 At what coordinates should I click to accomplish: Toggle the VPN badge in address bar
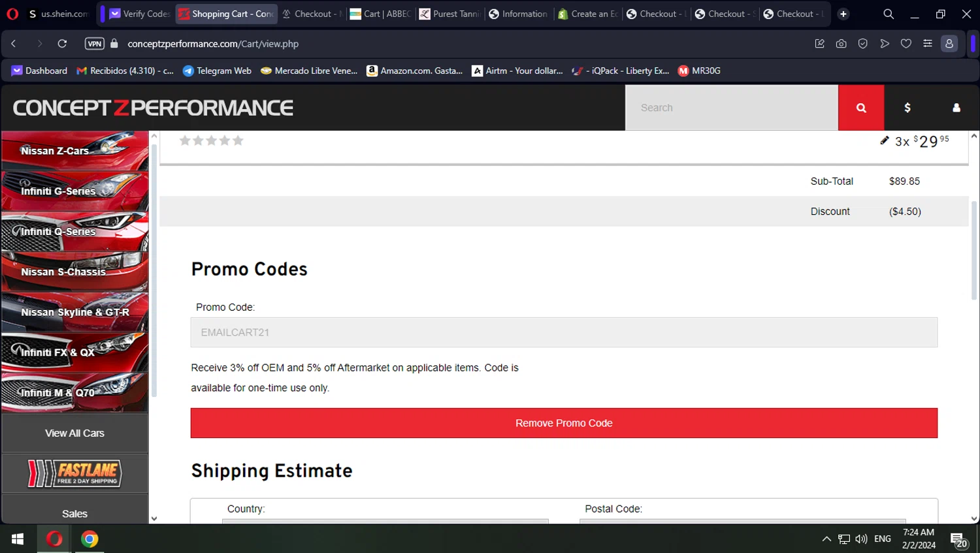pyautogui.click(x=95, y=44)
